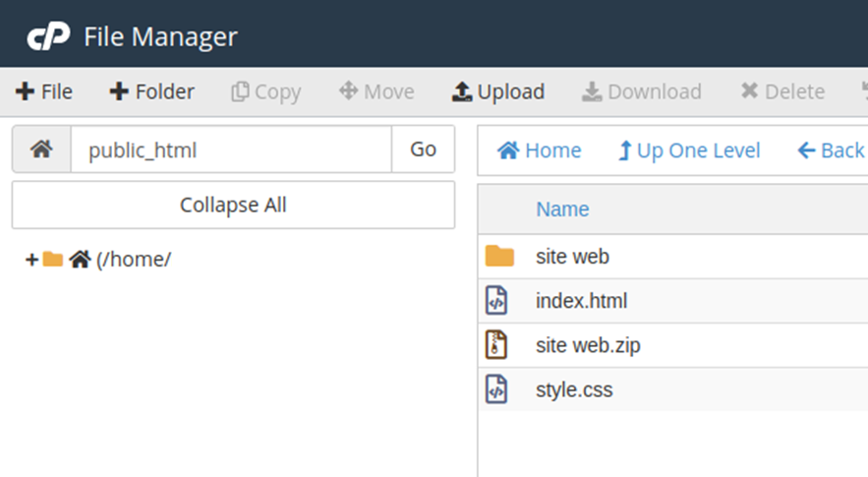Viewport: 868px width, 477px height.
Task: Click the cPanel logo icon
Action: tap(47, 37)
